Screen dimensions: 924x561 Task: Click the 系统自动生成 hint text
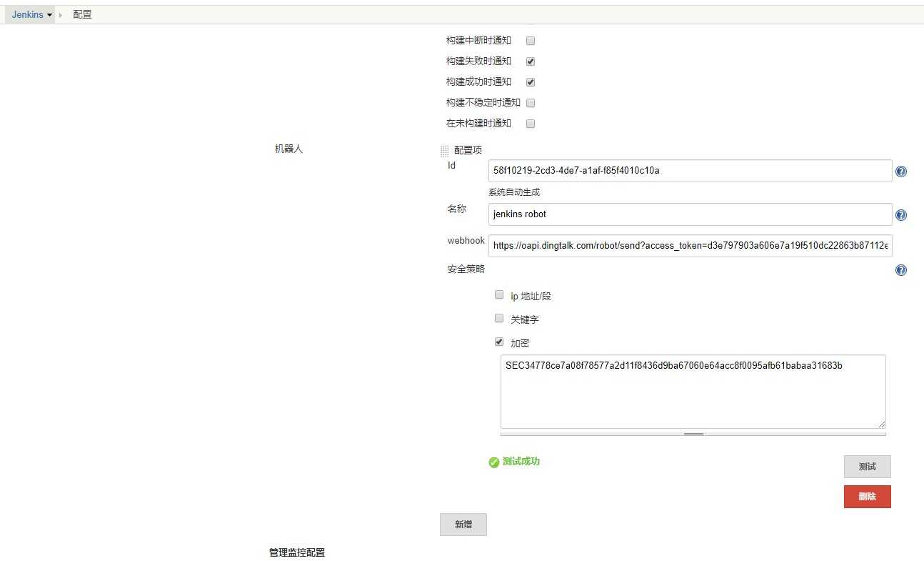click(514, 192)
